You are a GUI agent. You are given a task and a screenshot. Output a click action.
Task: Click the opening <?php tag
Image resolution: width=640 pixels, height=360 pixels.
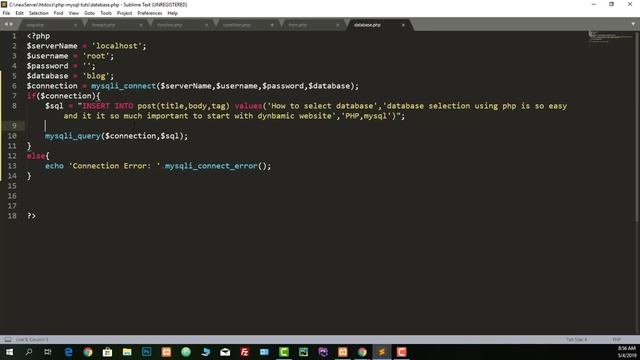[x=38, y=36]
